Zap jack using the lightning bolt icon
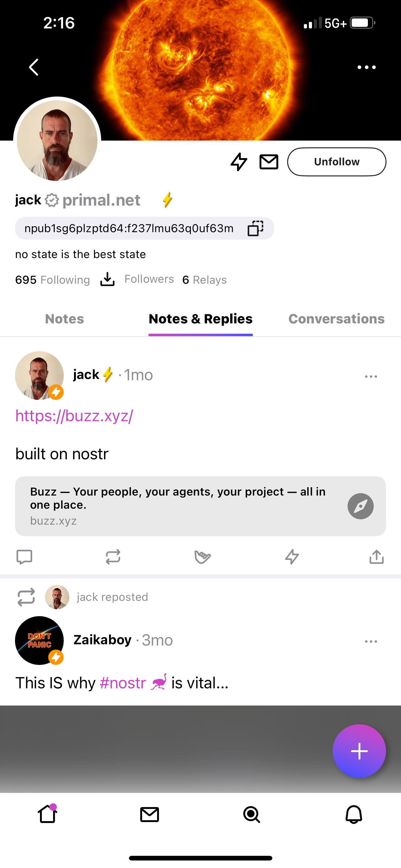The image size is (401, 868). tap(239, 162)
